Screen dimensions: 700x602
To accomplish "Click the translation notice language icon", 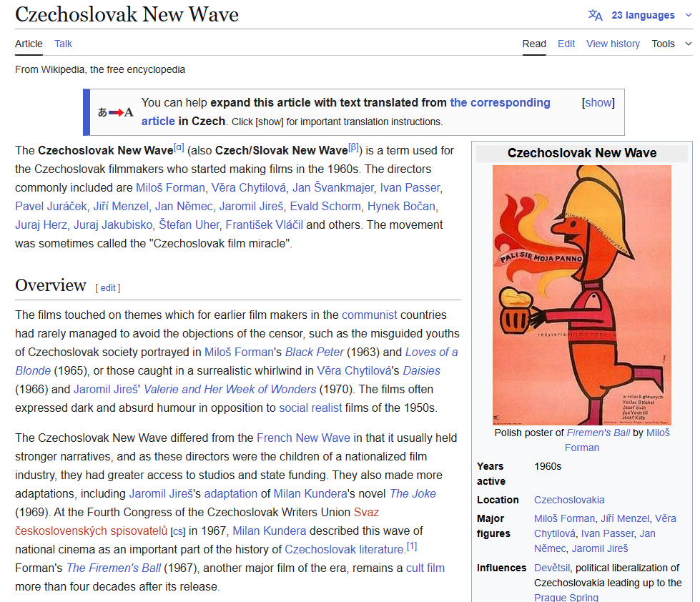I will (116, 112).
